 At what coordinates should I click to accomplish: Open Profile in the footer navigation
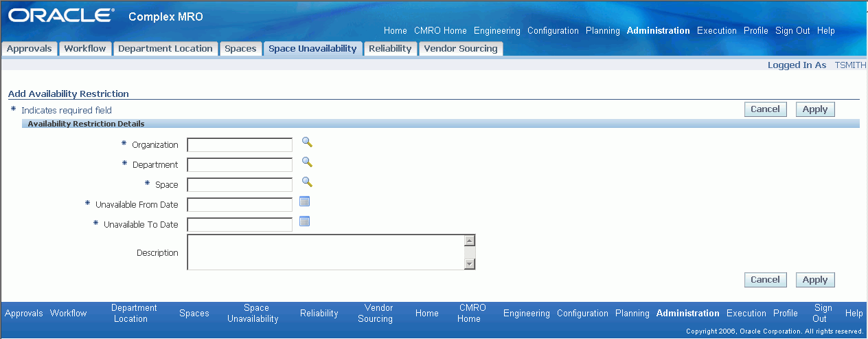[786, 314]
